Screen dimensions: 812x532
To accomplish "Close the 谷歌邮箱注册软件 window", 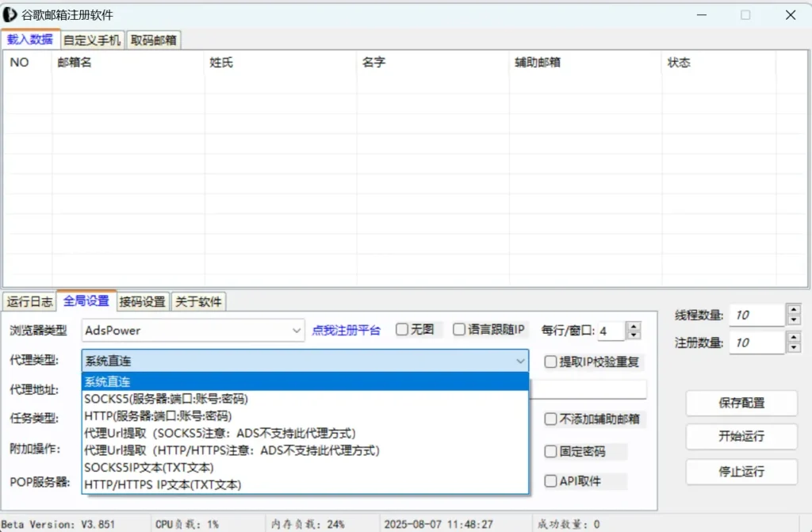I will click(791, 15).
